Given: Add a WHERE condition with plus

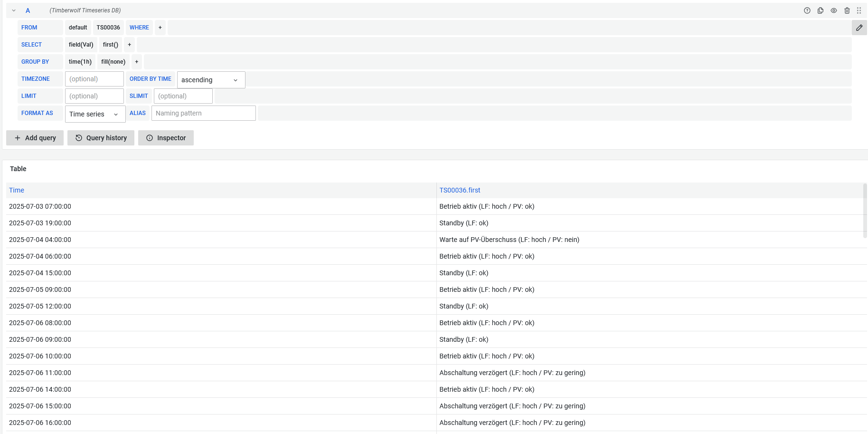Looking at the screenshot, I should tap(160, 28).
